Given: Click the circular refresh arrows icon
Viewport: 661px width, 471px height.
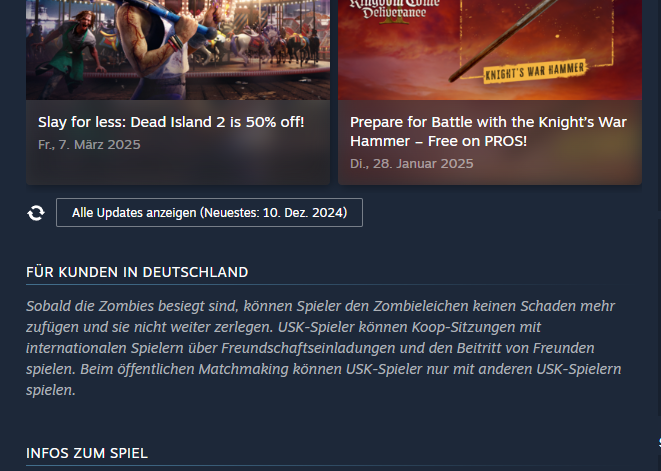Looking at the screenshot, I should pyautogui.click(x=36, y=213).
